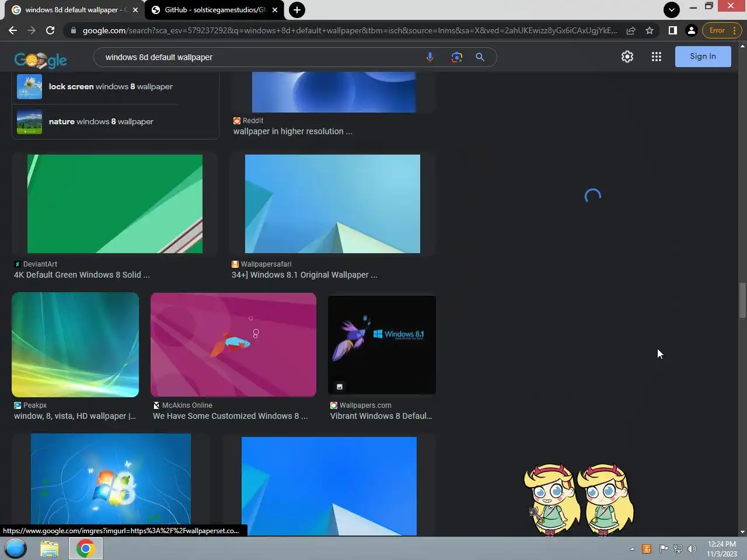
Task: Open the Wallpapersafari Windows 8.1 original image
Action: pyautogui.click(x=333, y=204)
